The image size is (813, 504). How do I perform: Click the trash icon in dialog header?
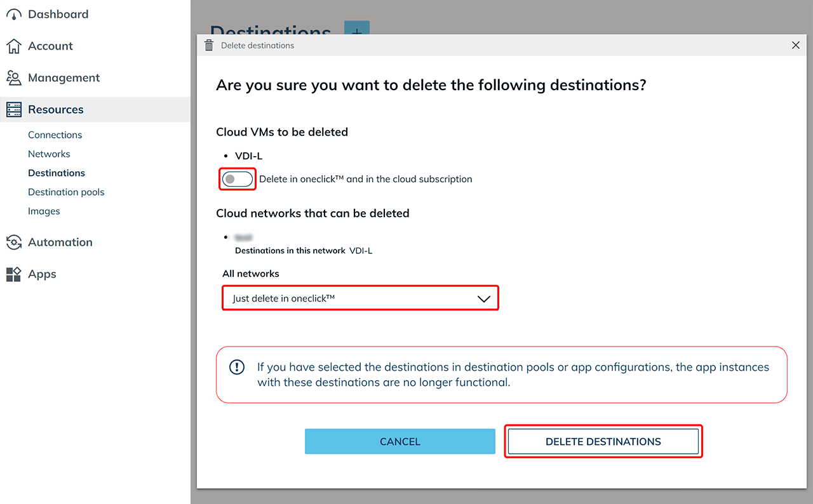click(x=209, y=46)
